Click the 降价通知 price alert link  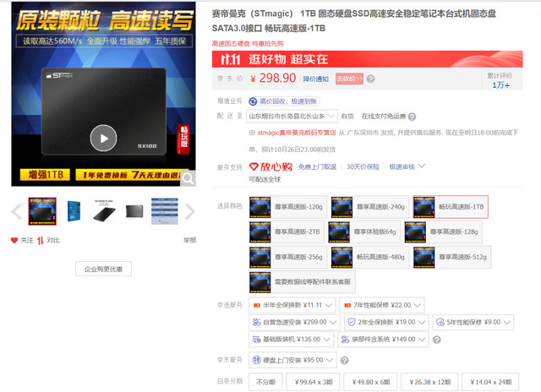click(315, 79)
